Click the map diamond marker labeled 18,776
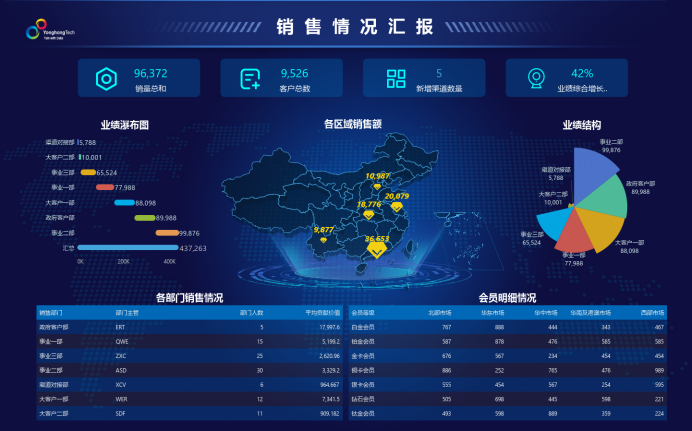The width and height of the screenshot is (692, 431). click(x=368, y=214)
